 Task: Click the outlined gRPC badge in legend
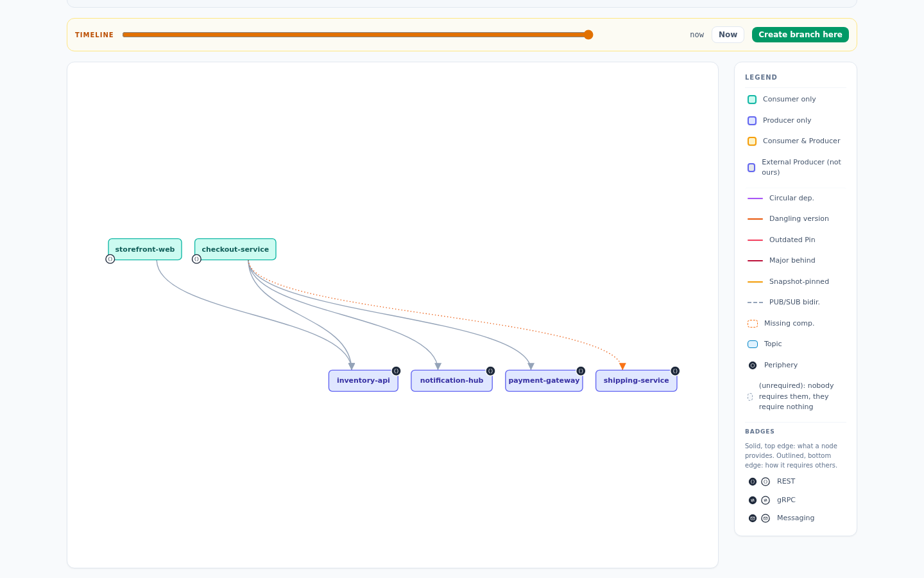[766, 500]
